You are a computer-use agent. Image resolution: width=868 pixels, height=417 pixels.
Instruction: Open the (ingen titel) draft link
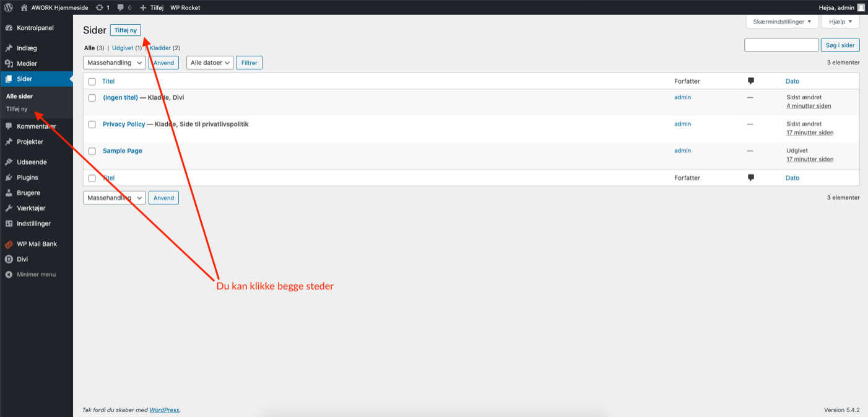click(120, 97)
